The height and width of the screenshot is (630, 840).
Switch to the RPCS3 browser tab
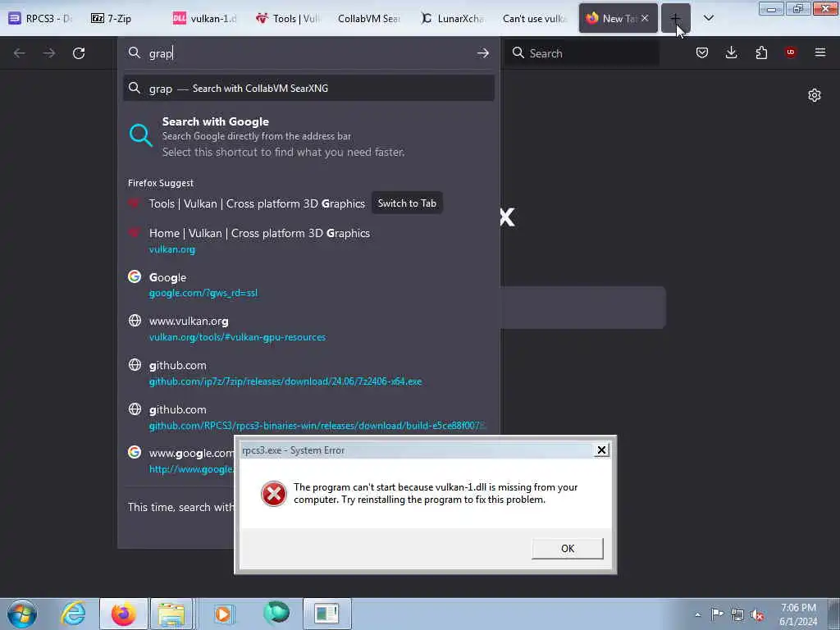click(x=41, y=18)
